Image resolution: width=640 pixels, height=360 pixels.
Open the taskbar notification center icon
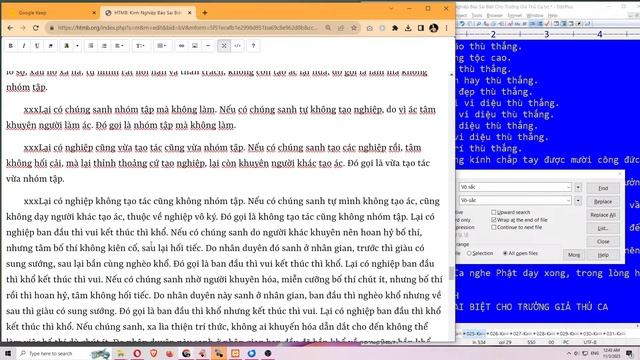tap(629, 353)
